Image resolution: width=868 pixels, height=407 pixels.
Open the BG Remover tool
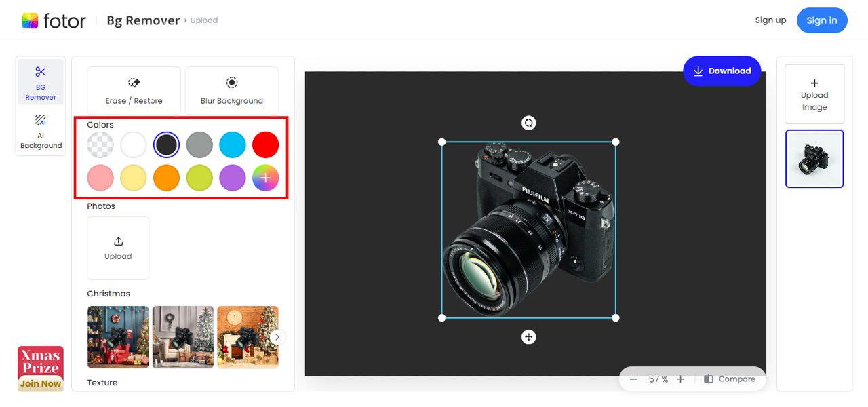tap(41, 82)
